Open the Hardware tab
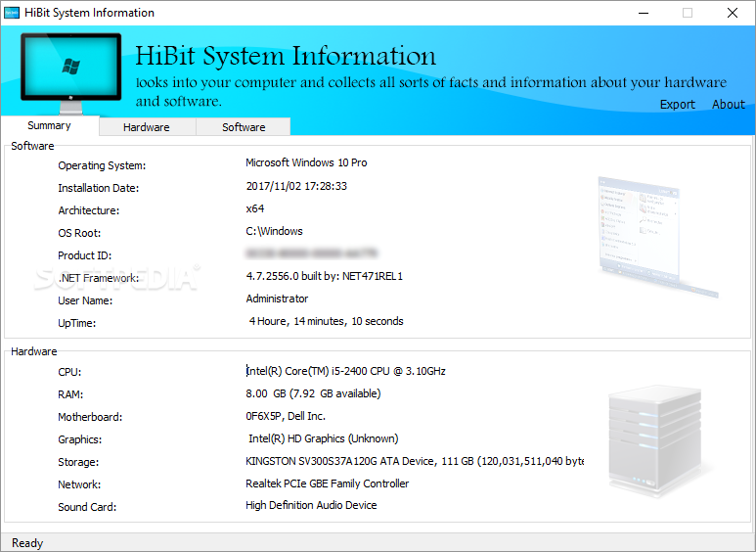Viewport: 756px width, 552px height. 147,127
